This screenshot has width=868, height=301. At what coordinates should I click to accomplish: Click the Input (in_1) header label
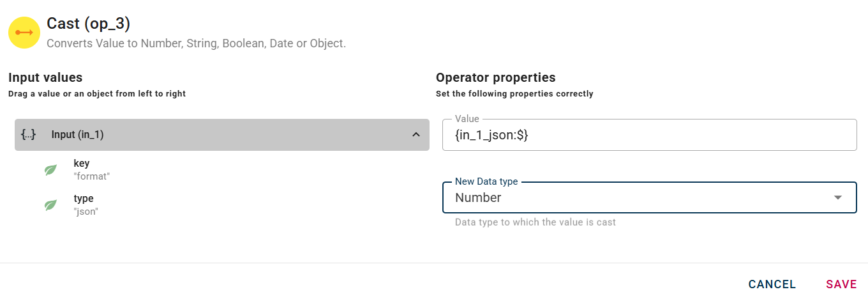click(x=77, y=135)
